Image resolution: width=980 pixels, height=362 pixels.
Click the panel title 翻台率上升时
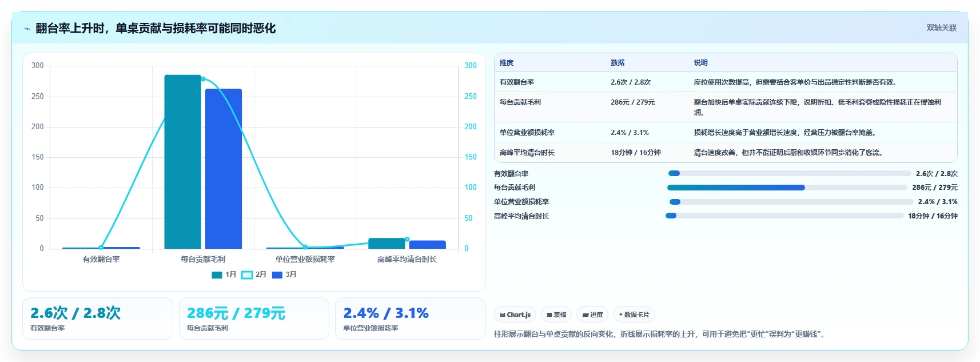(156, 29)
